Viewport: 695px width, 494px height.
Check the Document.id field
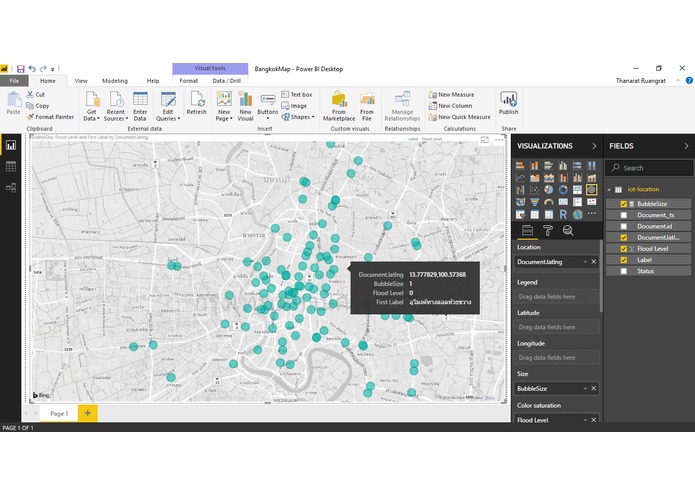(624, 226)
